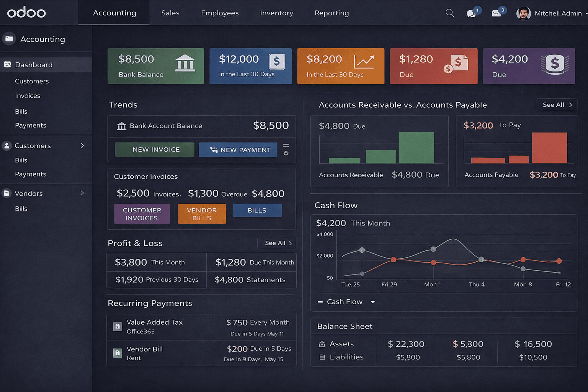Click the search magnifier icon
The width and height of the screenshot is (588, 392).
pyautogui.click(x=450, y=13)
